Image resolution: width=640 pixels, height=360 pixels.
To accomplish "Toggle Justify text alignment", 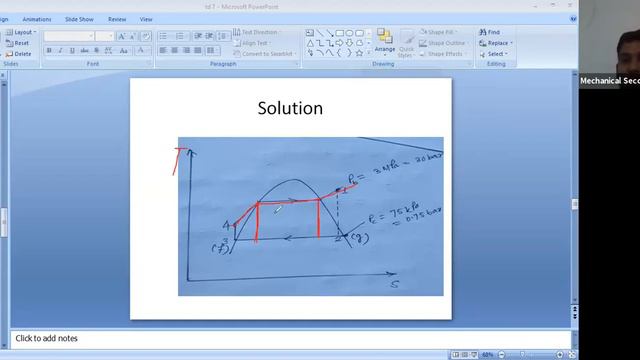I will [198, 50].
